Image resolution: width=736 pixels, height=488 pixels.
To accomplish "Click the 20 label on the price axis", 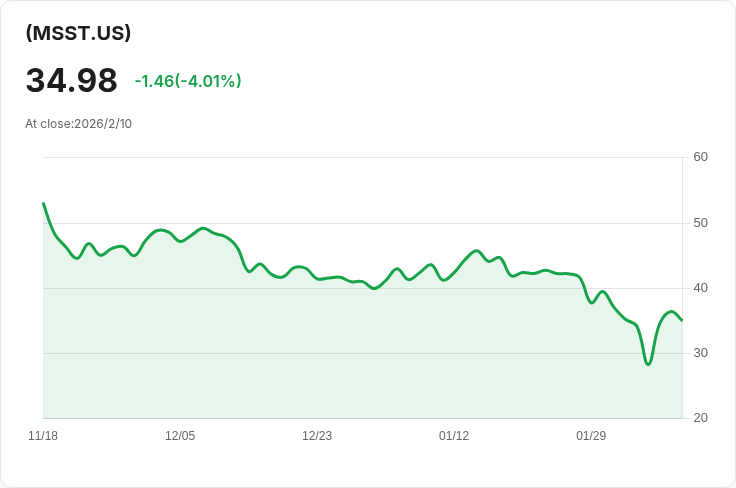I will point(700,418).
